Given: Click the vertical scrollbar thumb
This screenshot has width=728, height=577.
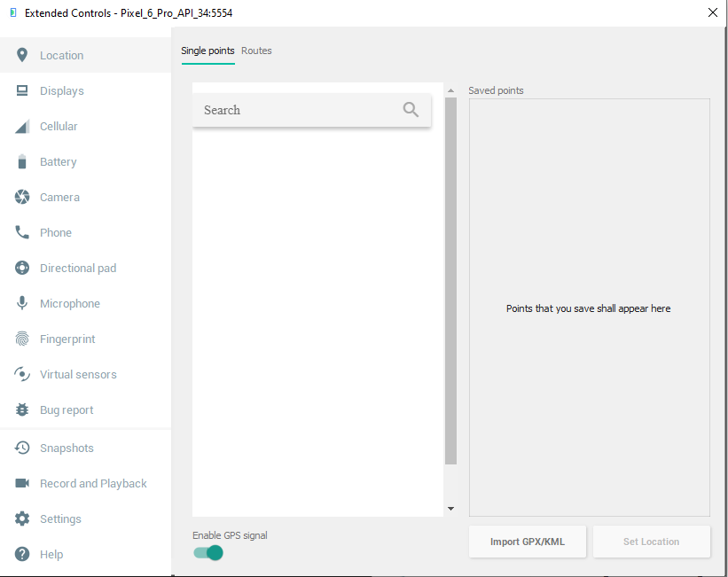Looking at the screenshot, I should 450,281.
